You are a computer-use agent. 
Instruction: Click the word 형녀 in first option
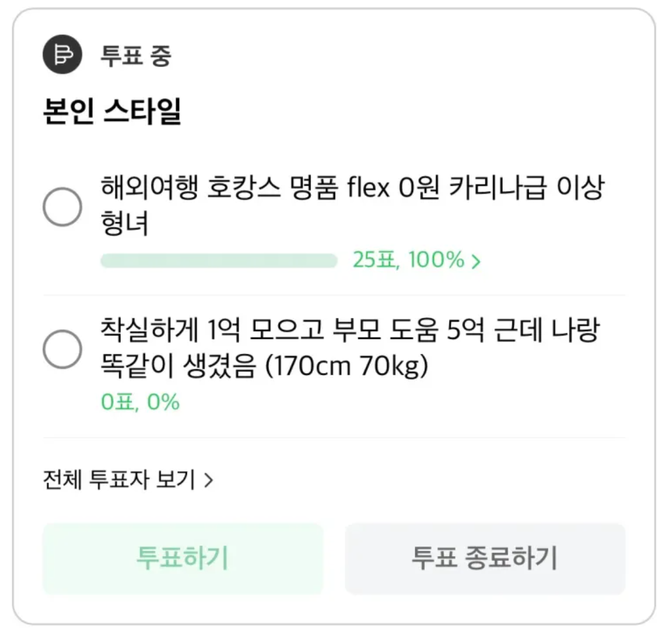(x=125, y=223)
